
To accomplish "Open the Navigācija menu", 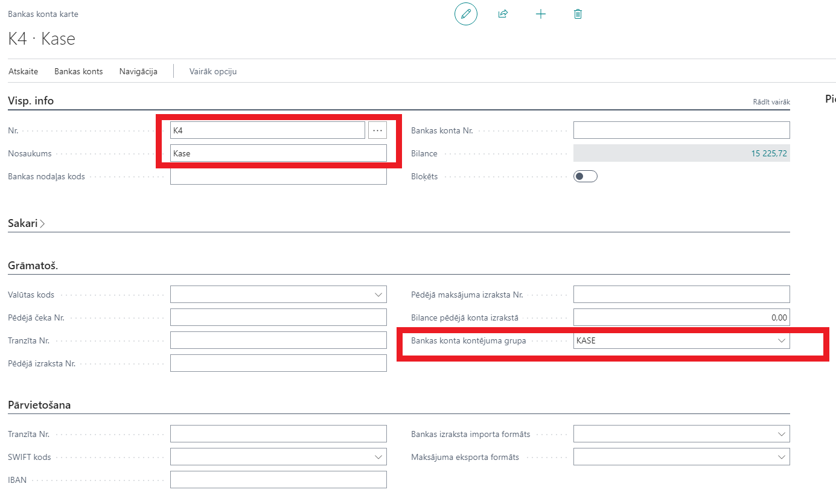I will coord(138,71).
